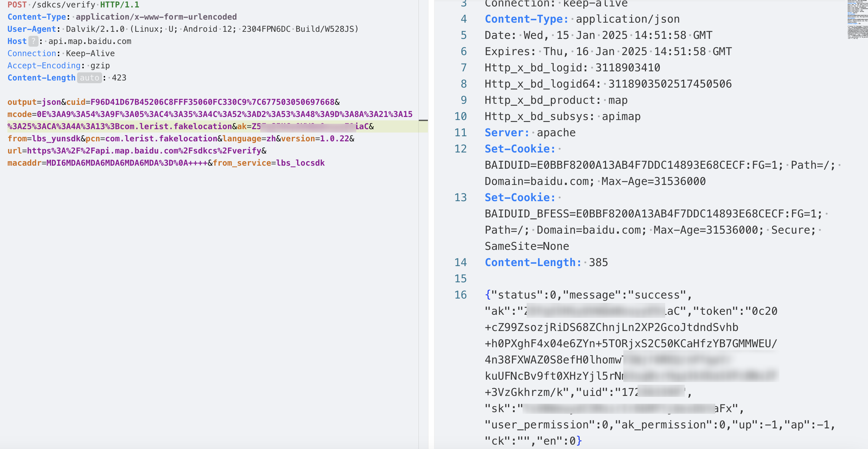
Task: Select the POST method in the request line
Action: [17, 5]
